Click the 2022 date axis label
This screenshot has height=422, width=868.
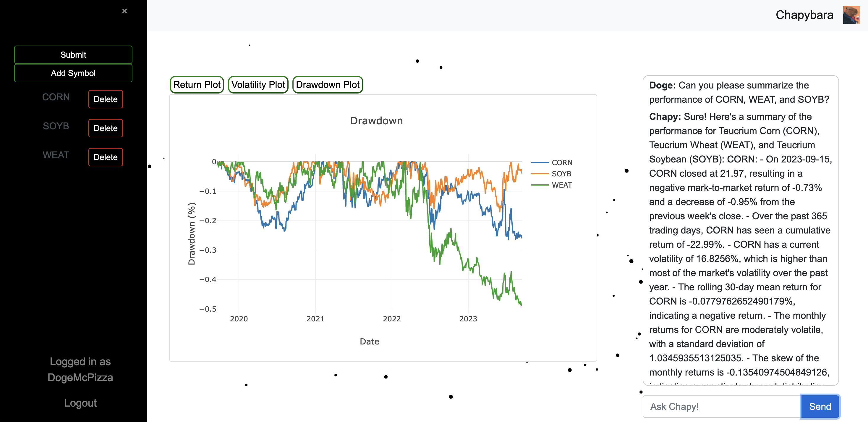(x=391, y=319)
